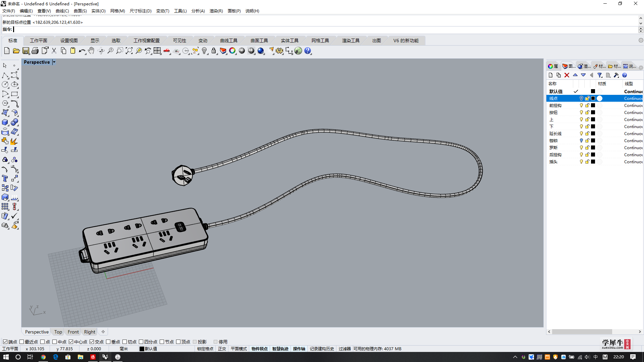Toggle 正交 mode in status bar
This screenshot has height=362, width=644.
222,349
